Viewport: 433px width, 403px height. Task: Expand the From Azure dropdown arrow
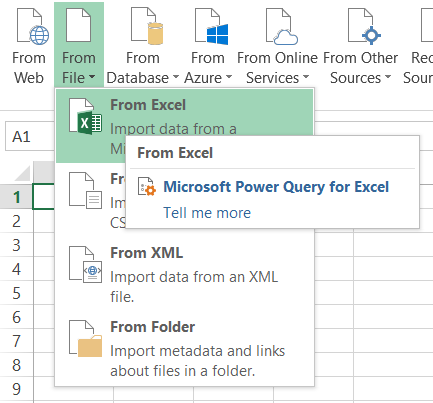coord(229,77)
